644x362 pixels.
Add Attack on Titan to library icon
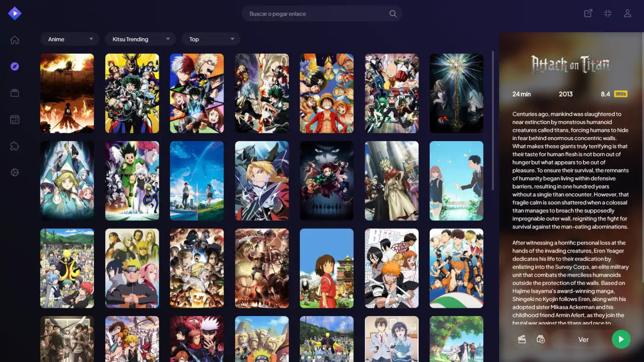coord(541,339)
